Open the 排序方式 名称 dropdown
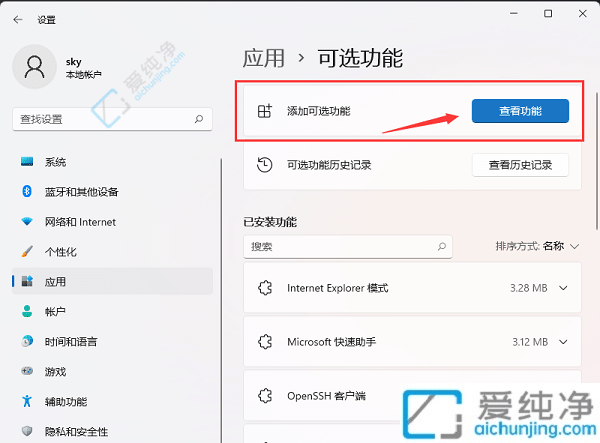The width and height of the screenshot is (600, 443). (537, 246)
